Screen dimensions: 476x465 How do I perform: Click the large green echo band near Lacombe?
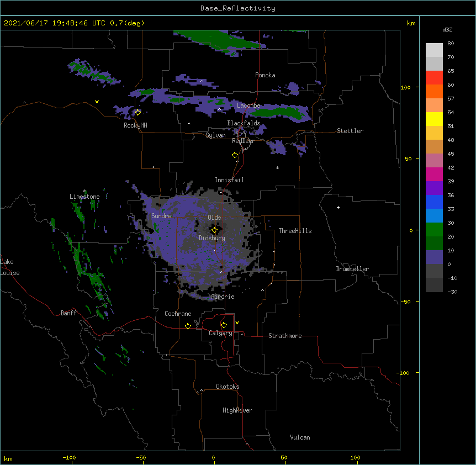(278, 112)
